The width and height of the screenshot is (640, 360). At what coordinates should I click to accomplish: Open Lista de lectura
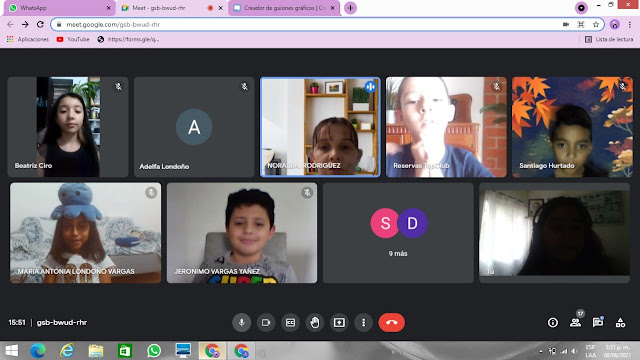click(x=609, y=39)
